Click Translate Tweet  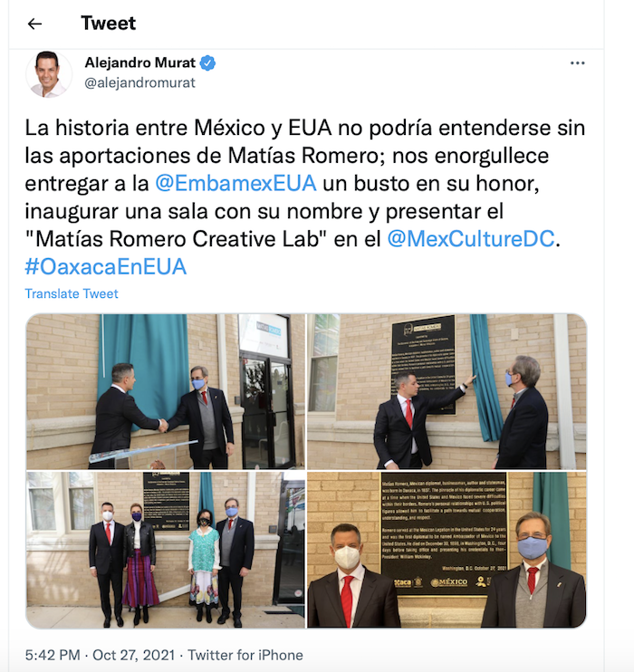(x=72, y=293)
